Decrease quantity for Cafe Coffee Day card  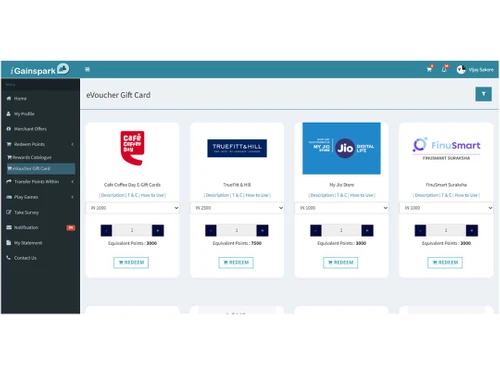(x=106, y=230)
